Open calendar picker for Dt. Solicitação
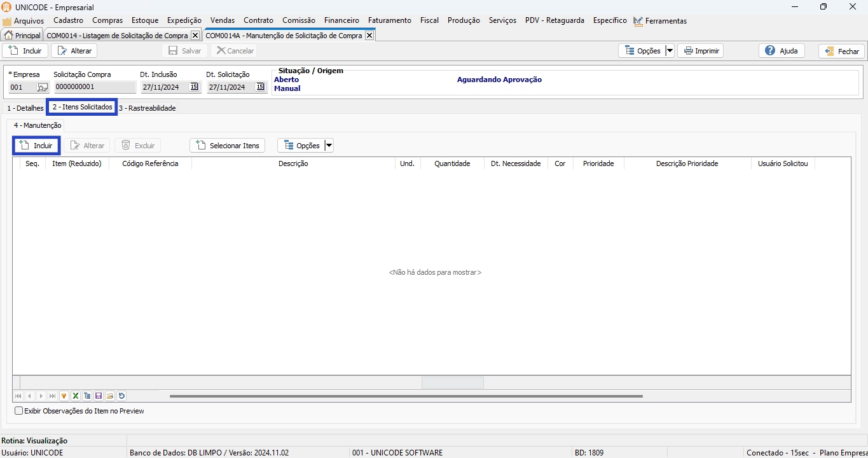Viewport: 868px width, 458px height. (260, 87)
